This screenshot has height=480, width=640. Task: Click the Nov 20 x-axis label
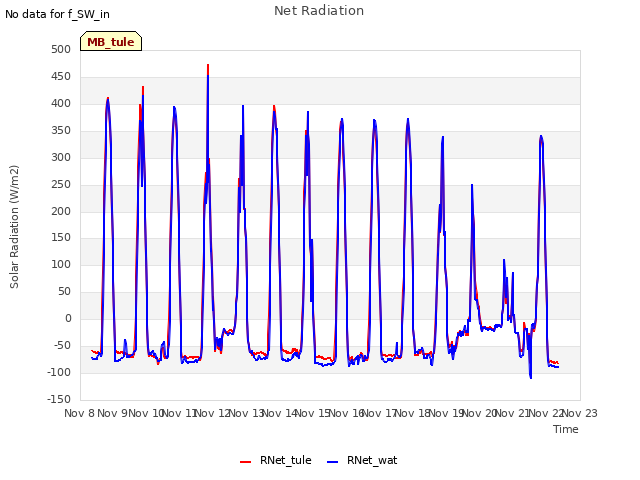pyautogui.click(x=480, y=413)
